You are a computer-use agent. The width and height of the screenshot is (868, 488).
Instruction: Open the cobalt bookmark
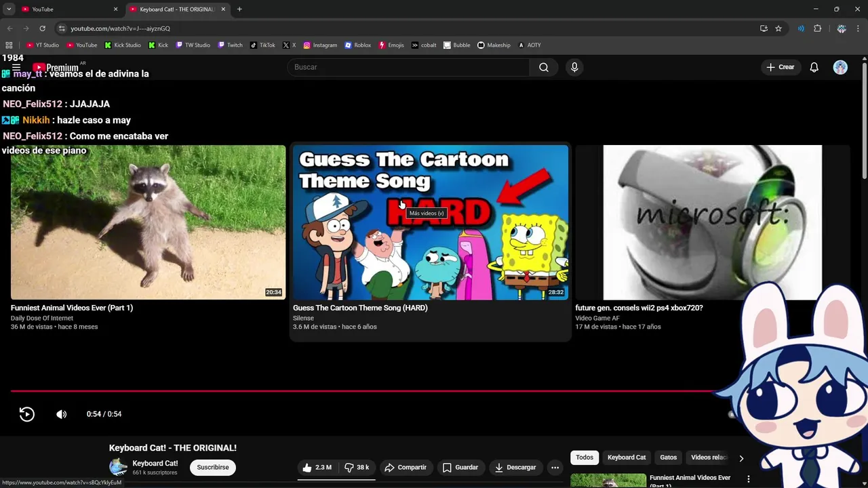pyautogui.click(x=424, y=45)
